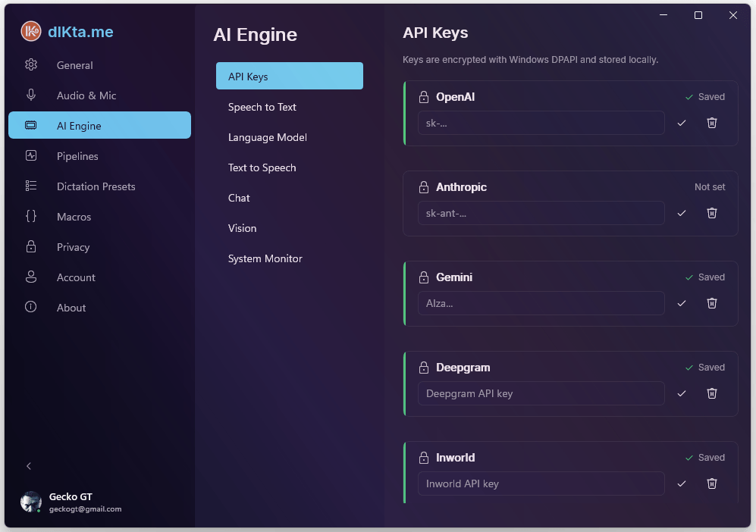Image resolution: width=756 pixels, height=532 pixels.
Task: Confirm the Anthropic key with checkmark
Action: pyautogui.click(x=681, y=213)
